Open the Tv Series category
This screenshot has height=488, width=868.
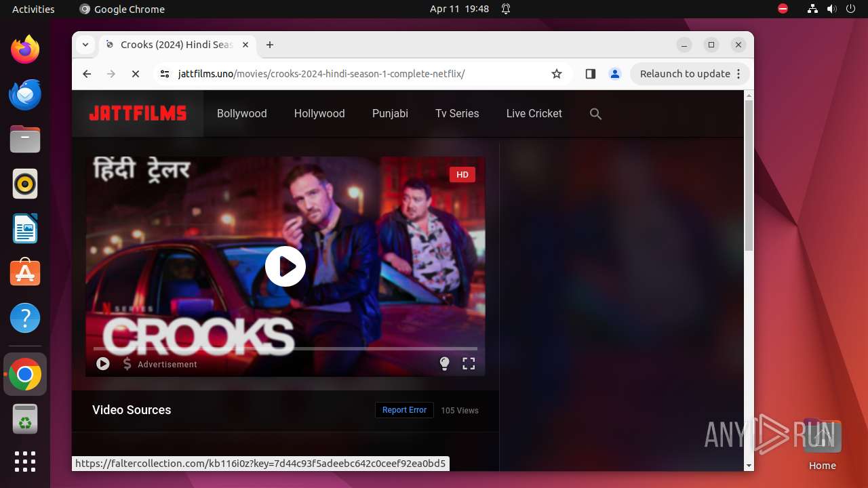coord(457,114)
